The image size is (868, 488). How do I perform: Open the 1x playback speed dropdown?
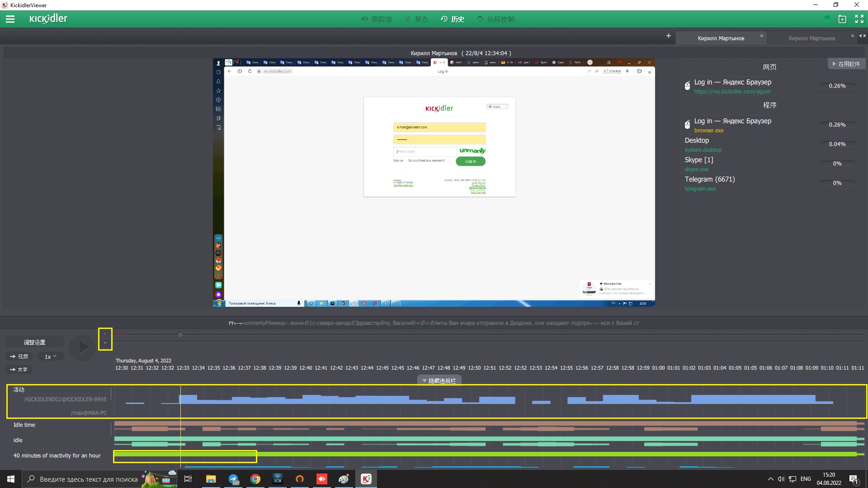(50, 357)
